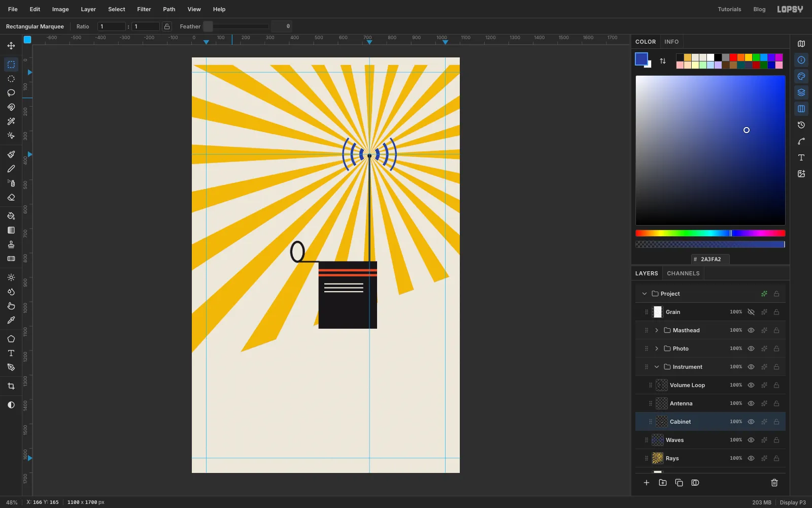This screenshot has height=508, width=812.
Task: Select the Clone Stamp tool
Action: pyautogui.click(x=11, y=244)
